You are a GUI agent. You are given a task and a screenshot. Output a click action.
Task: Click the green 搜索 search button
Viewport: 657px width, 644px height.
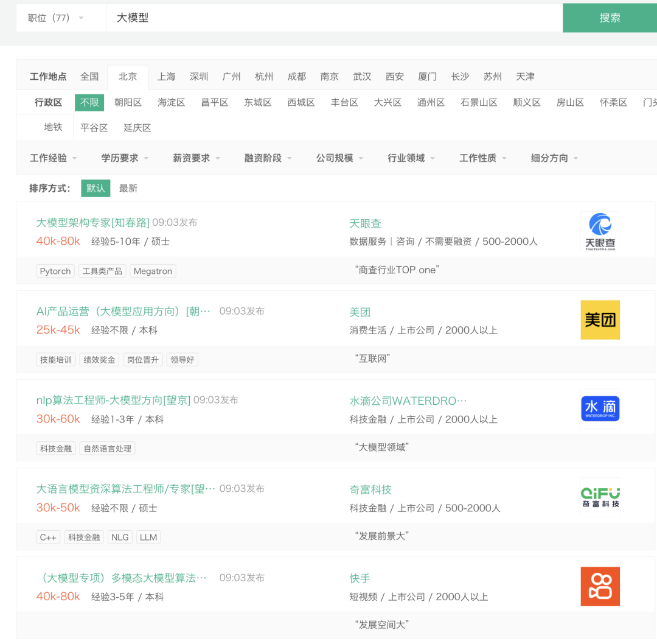[x=610, y=18]
